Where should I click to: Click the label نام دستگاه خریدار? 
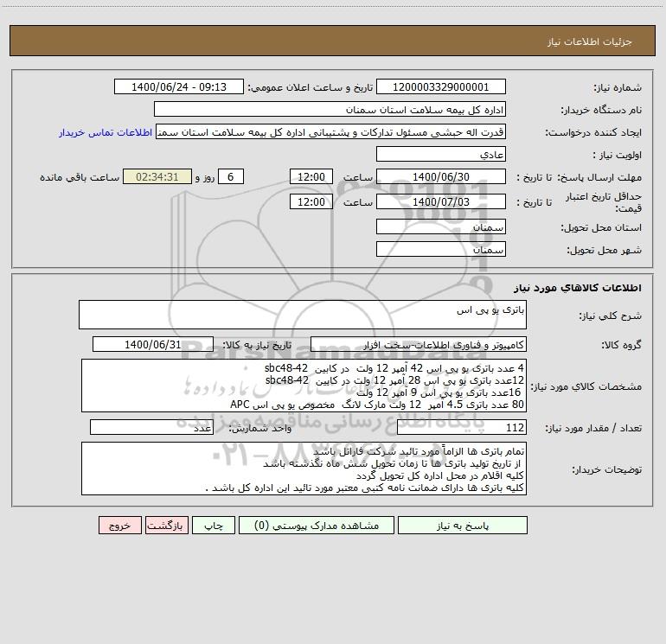(601, 111)
